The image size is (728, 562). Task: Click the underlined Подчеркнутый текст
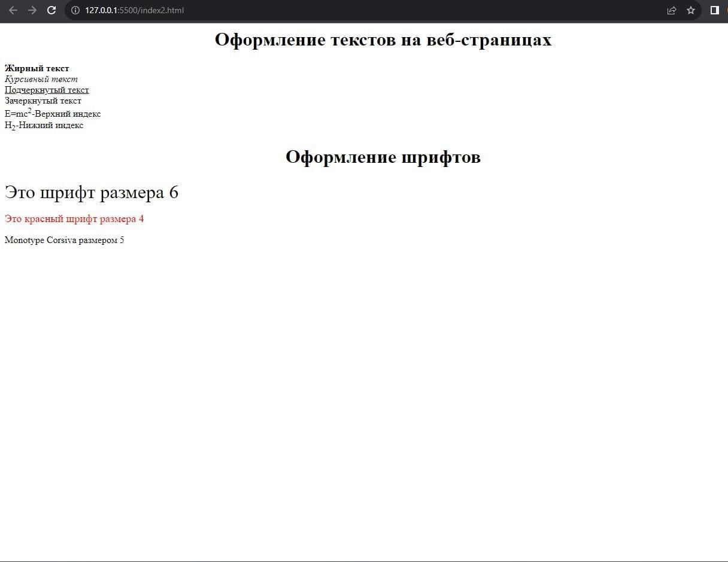(47, 90)
